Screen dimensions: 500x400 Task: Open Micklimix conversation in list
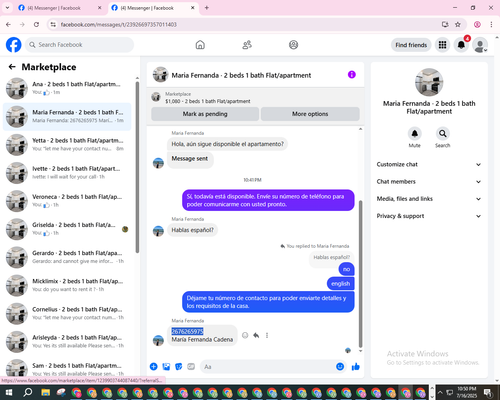click(67, 285)
